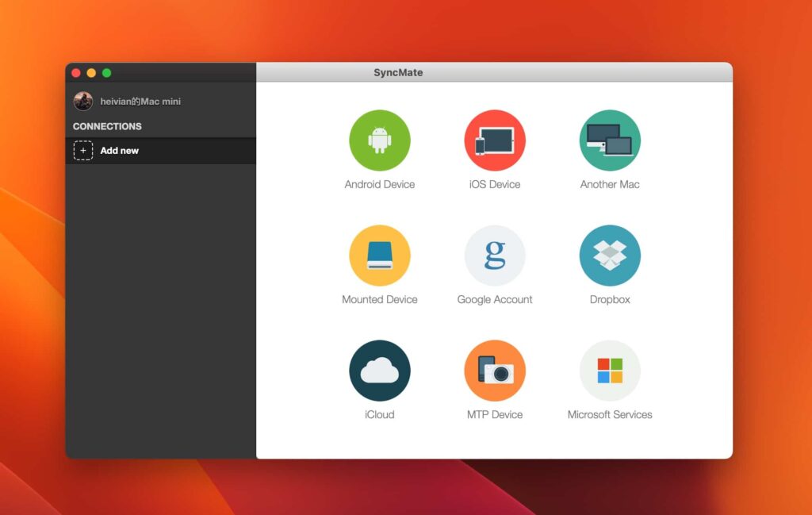Open the Another Mac connection
The image size is (812, 515).
[x=609, y=139]
